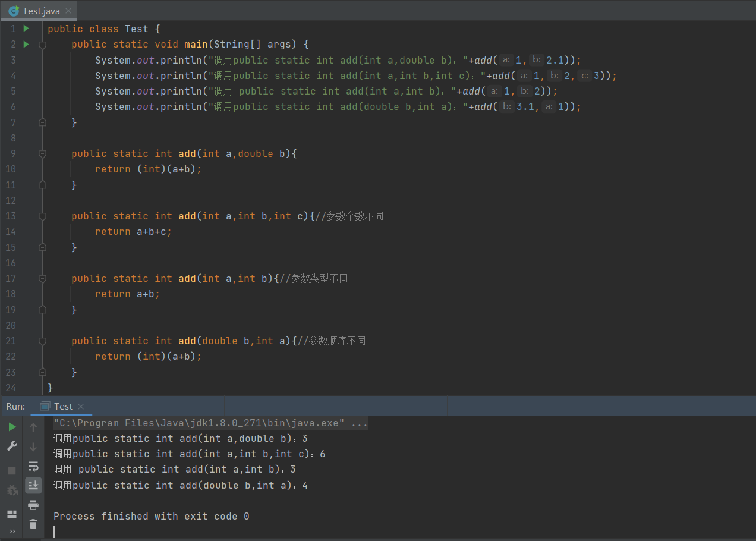
Task: Click console output line ending with '6'
Action: click(189, 454)
